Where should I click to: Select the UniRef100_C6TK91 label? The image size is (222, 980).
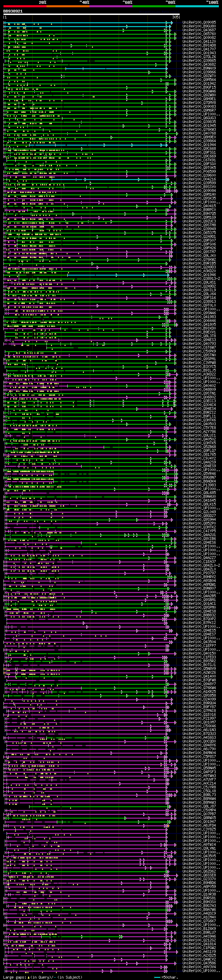tap(199, 160)
